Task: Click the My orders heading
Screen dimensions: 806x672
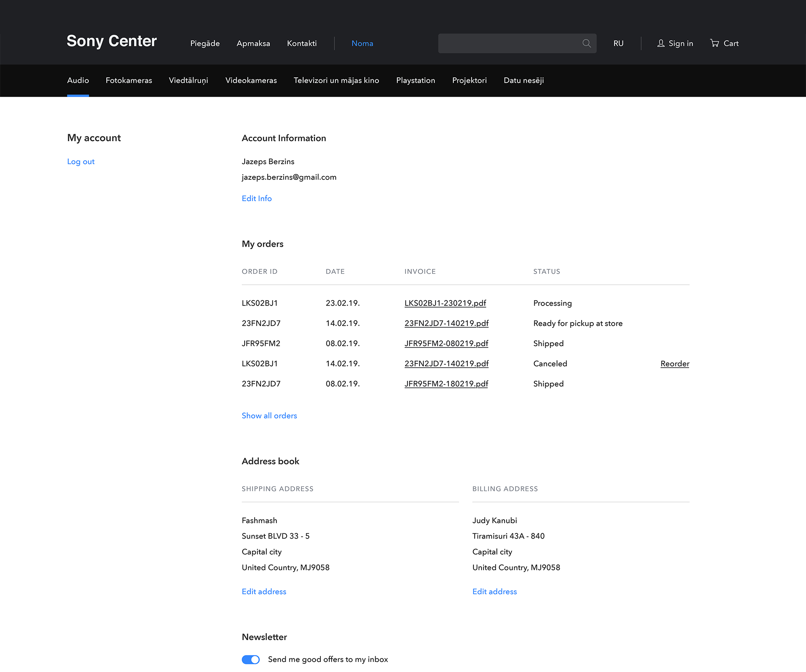Action: (263, 244)
